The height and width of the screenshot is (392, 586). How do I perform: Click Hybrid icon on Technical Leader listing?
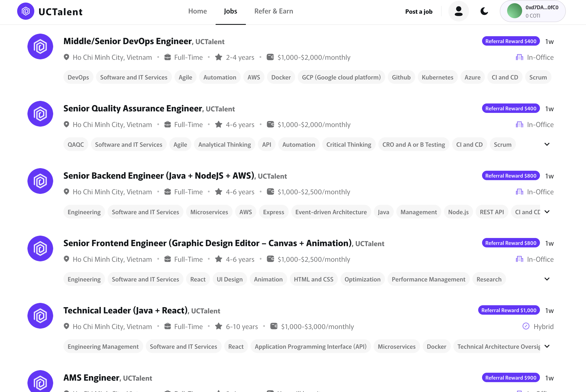click(526, 326)
